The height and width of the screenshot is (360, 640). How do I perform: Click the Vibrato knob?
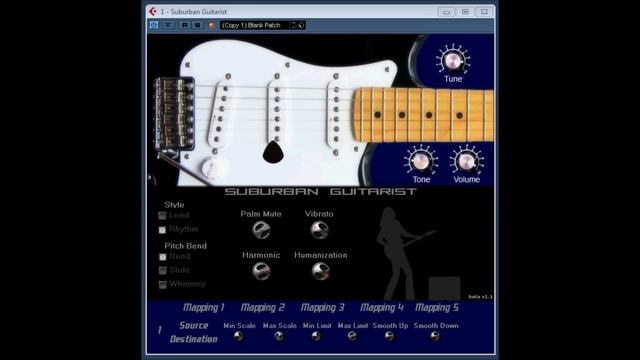pos(319,230)
